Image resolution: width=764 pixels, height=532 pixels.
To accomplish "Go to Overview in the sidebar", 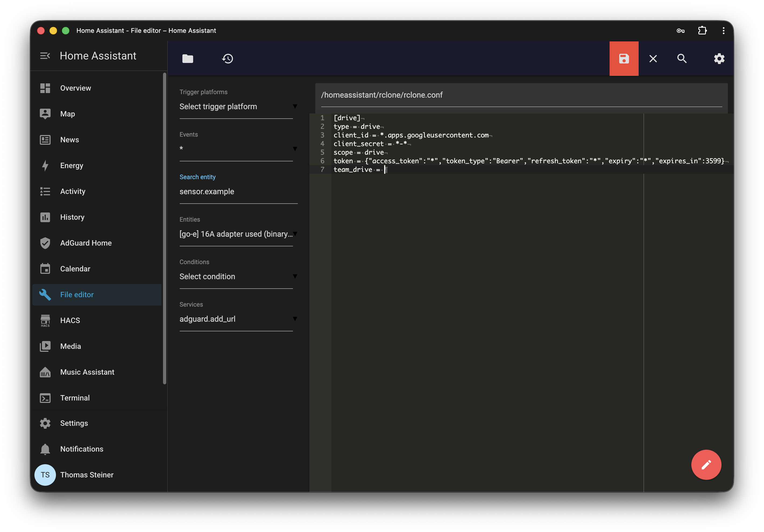I will point(97,88).
